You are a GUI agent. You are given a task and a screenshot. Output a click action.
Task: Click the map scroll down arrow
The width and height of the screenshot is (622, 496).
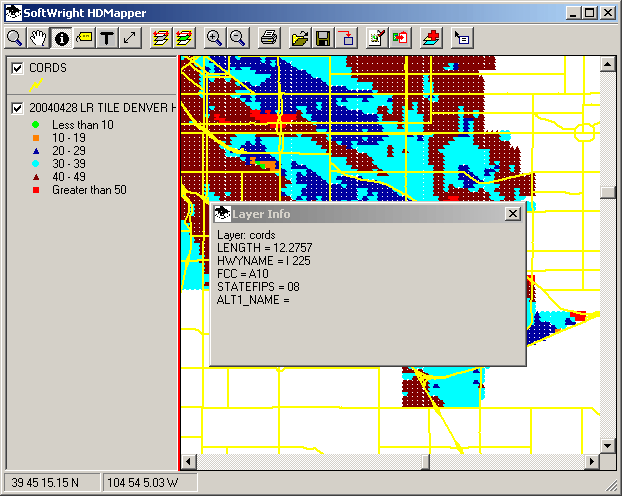coord(607,446)
